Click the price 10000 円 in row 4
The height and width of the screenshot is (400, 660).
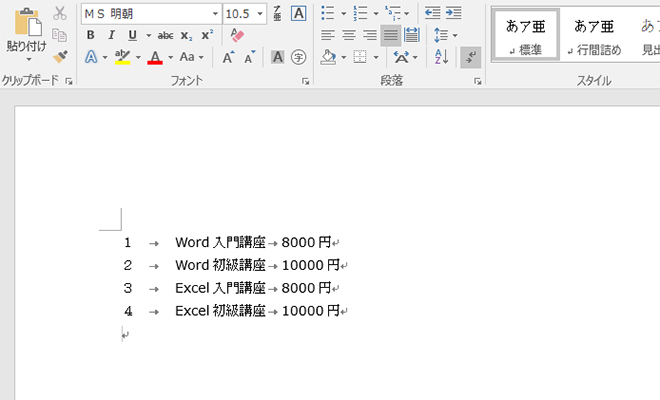311,311
